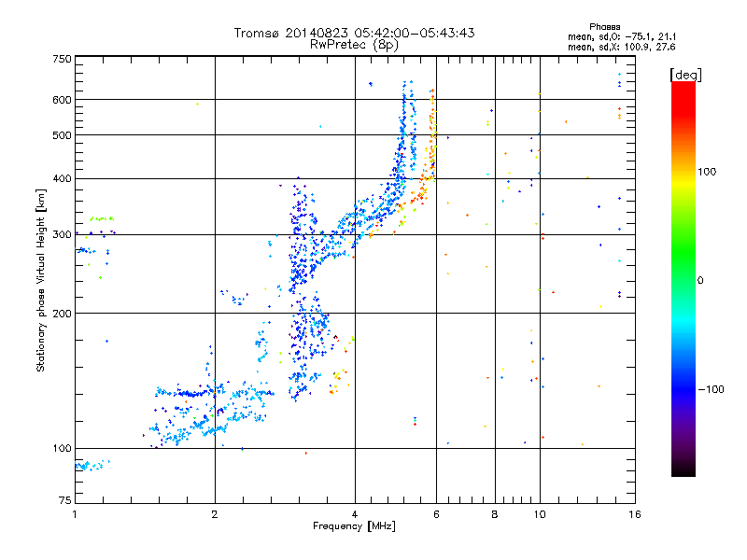Click the "Stationary phase Virtual Height [km]" axis title
Viewport: 747px width, 560px height.
[x=40, y=280]
